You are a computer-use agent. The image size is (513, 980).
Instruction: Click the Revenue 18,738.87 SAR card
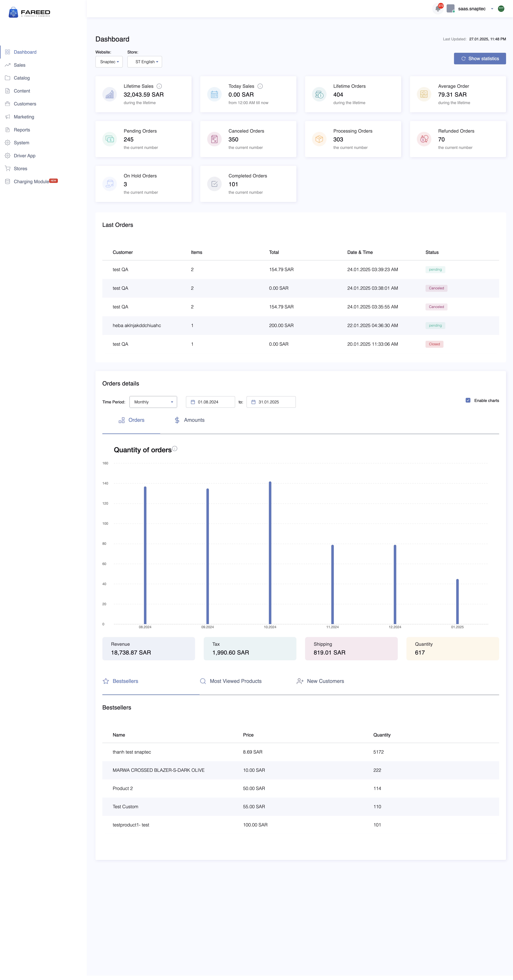[x=148, y=649]
